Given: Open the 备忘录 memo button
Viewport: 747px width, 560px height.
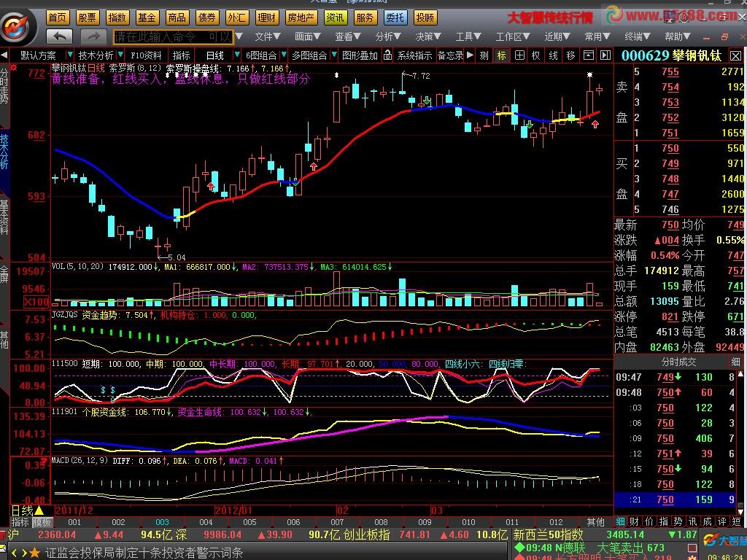Looking at the screenshot, I should pos(450,55).
